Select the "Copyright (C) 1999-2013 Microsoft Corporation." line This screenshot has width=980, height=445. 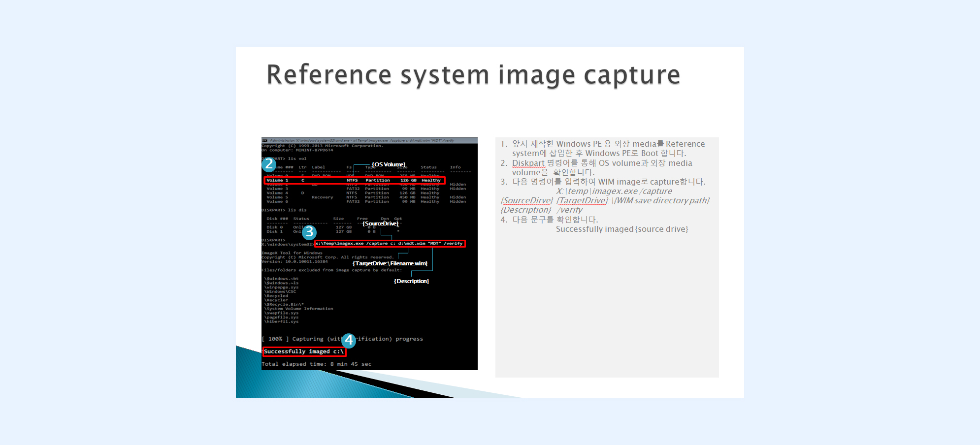(x=322, y=146)
